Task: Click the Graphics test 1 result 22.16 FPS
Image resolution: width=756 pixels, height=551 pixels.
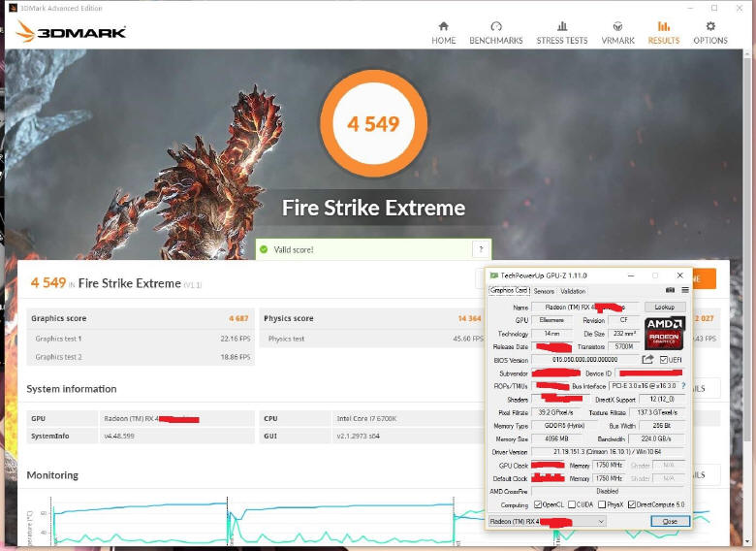Action: coord(236,339)
